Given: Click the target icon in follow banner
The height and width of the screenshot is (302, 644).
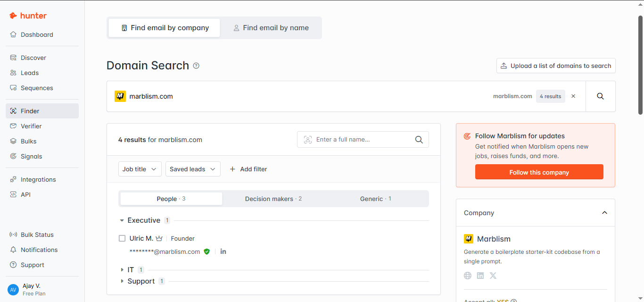Looking at the screenshot, I should [x=467, y=136].
